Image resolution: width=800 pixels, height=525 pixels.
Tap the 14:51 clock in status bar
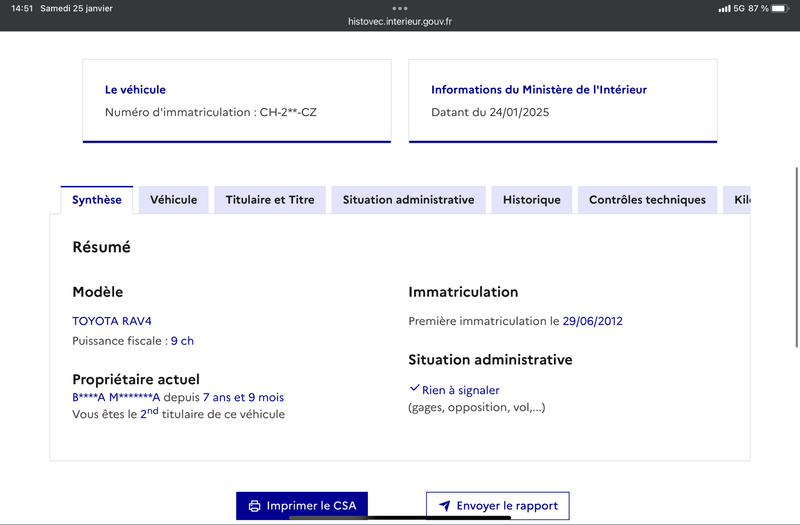coord(21,8)
